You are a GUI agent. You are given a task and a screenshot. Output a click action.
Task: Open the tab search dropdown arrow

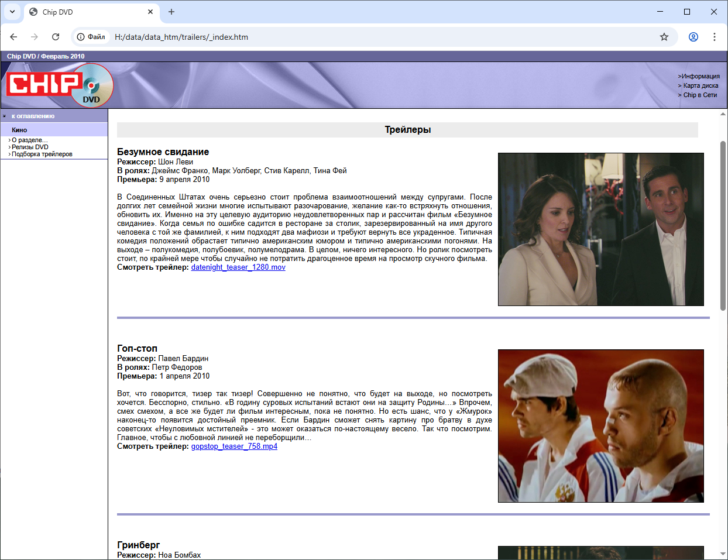[12, 12]
